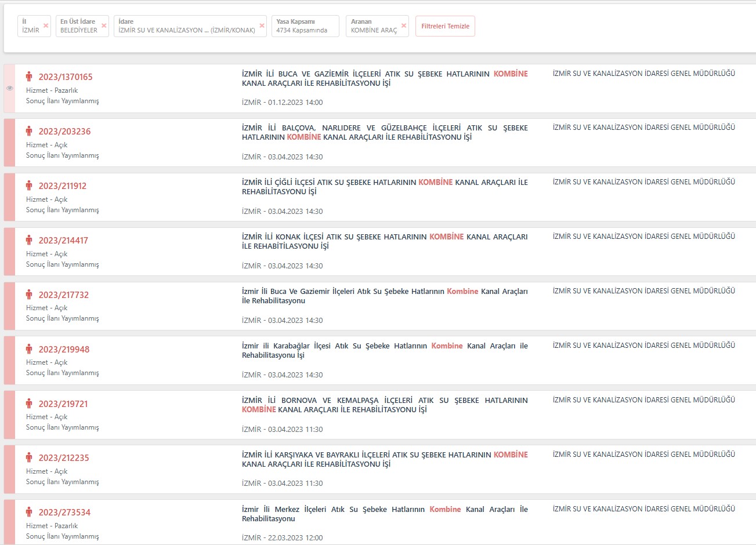Viewport: 756px width, 545px height.
Task: Click the person icon next to 2023/214417
Action: tap(29, 240)
